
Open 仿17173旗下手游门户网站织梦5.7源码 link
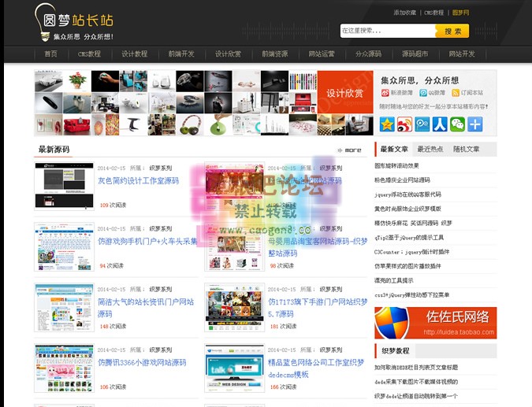(x=318, y=308)
